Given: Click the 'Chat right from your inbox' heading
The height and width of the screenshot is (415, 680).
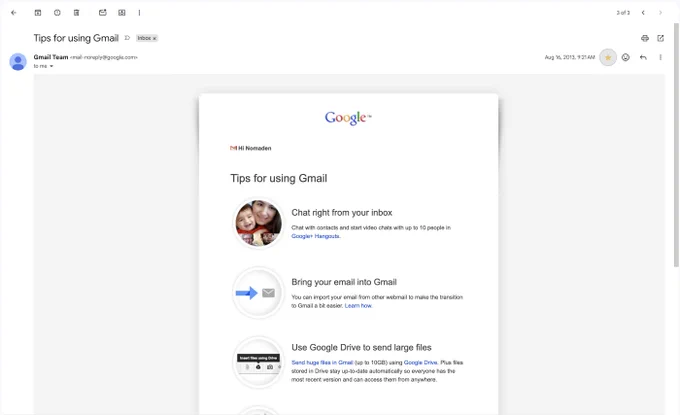Looking at the screenshot, I should point(342,212).
